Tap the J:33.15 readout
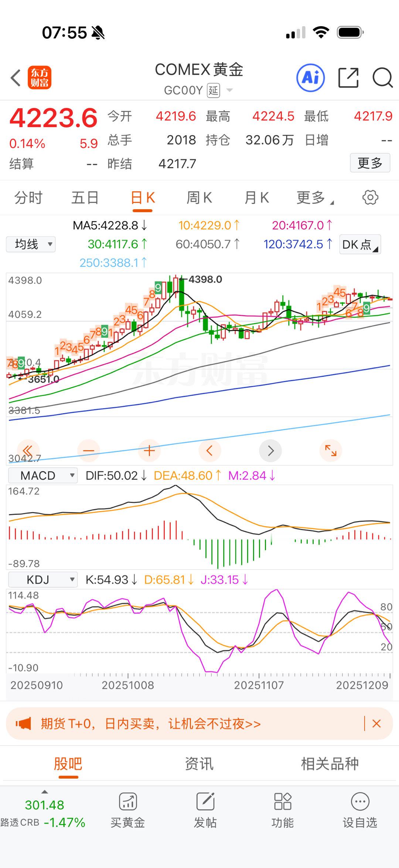 click(x=224, y=579)
